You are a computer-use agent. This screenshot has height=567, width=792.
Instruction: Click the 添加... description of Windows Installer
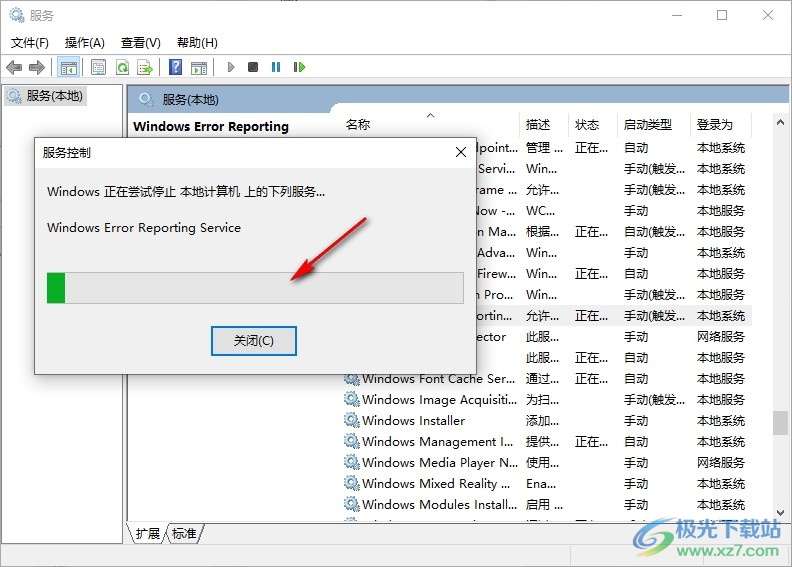point(542,421)
